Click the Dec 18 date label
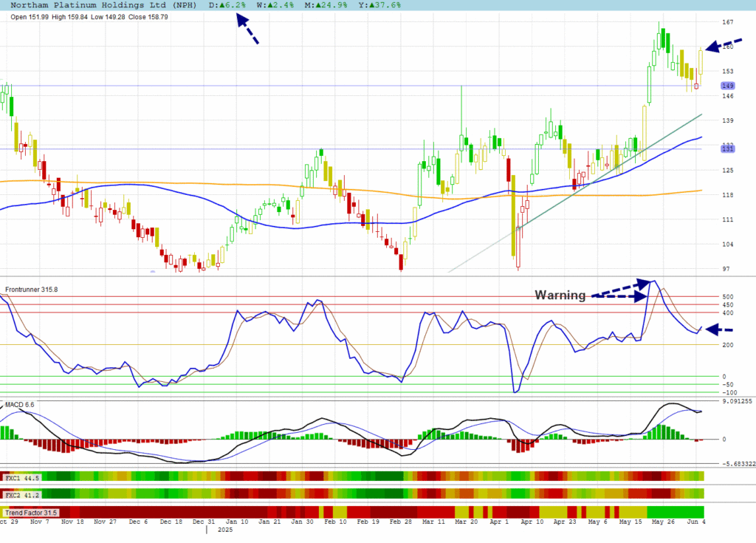756x543 pixels. coord(171,522)
